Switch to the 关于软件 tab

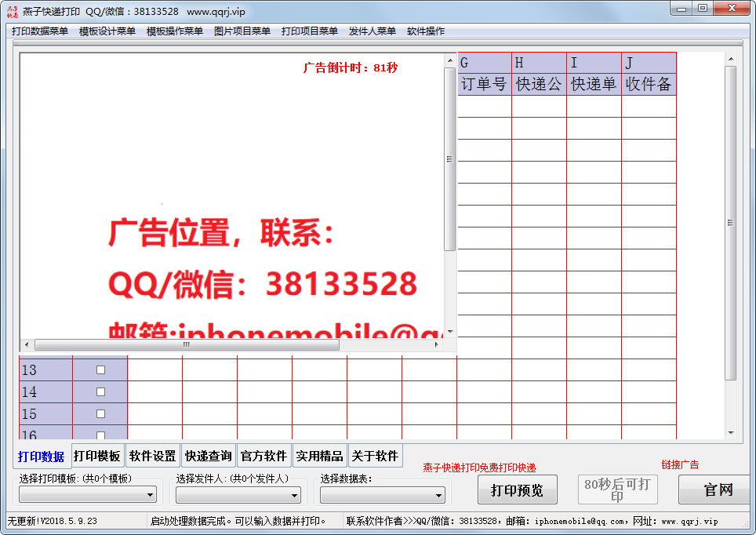pyautogui.click(x=373, y=455)
